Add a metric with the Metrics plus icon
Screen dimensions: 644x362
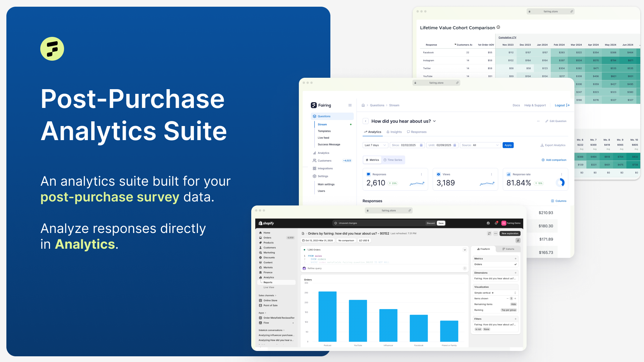point(516,258)
